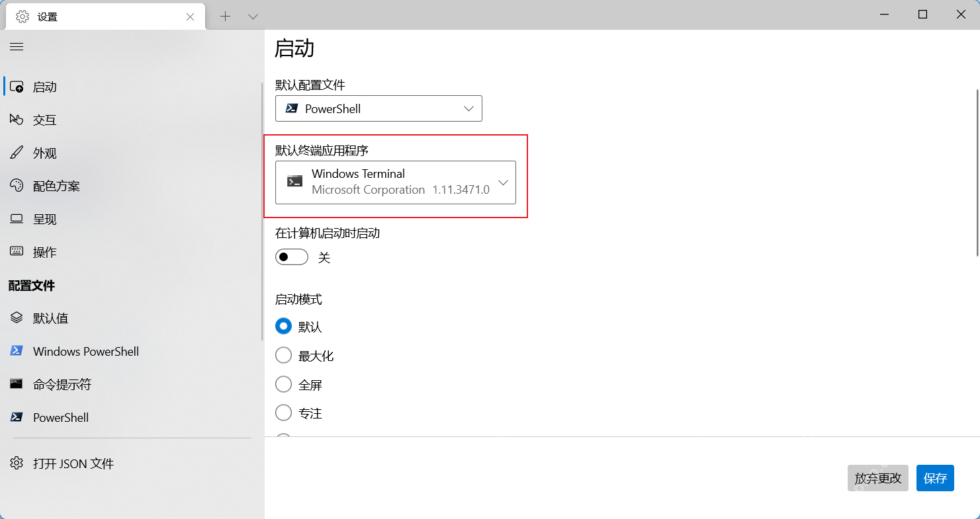Open the 默认终端应用程序 dropdown
Screen dimensions: 980x519
(x=396, y=182)
